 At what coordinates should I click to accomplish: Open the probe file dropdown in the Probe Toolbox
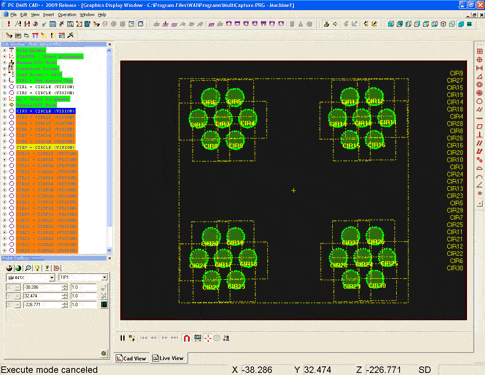coord(52,277)
